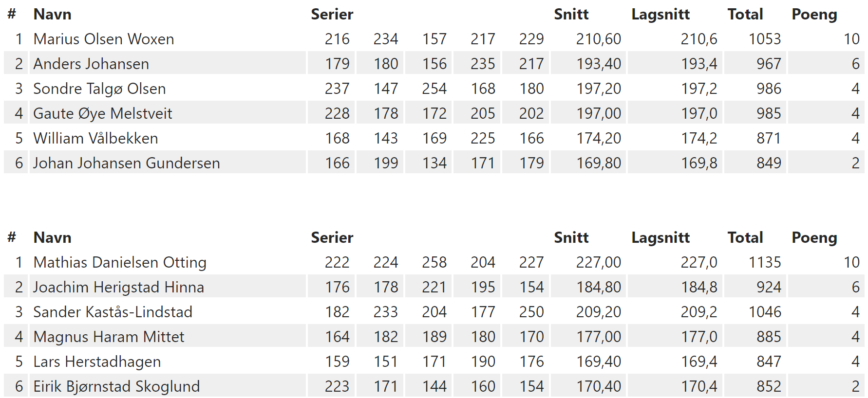Click top table Navn column header
The width and height of the screenshot is (868, 398).
pyautogui.click(x=53, y=14)
